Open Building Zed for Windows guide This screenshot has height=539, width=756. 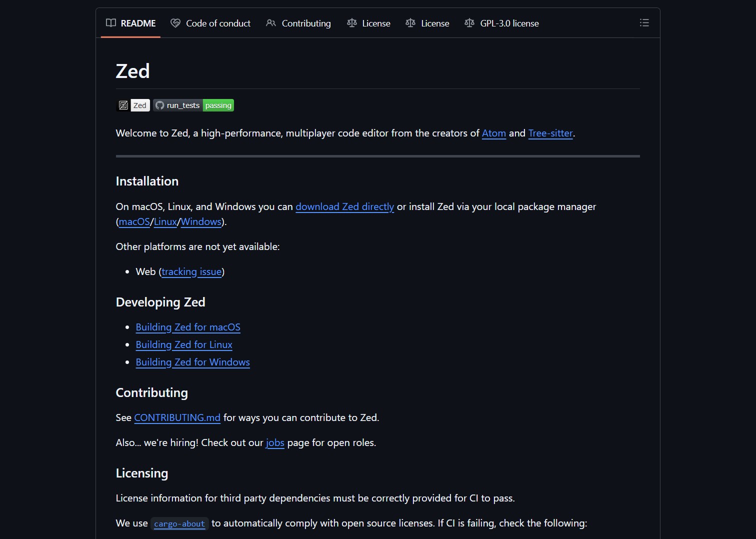pyautogui.click(x=192, y=362)
